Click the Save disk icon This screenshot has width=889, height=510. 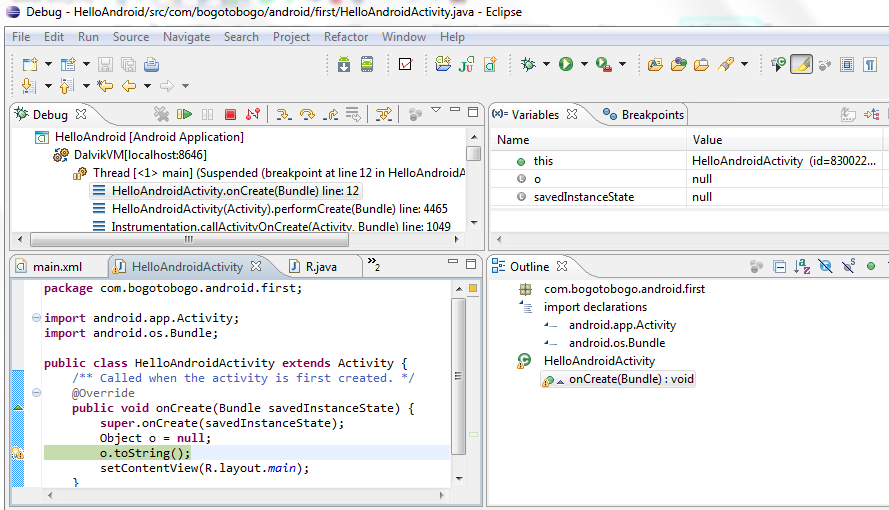point(105,64)
